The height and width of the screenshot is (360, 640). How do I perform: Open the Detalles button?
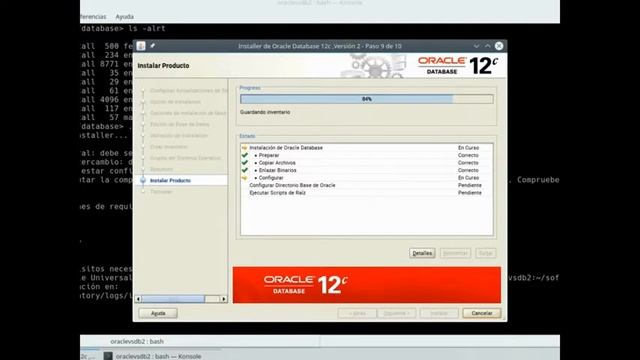click(x=422, y=253)
